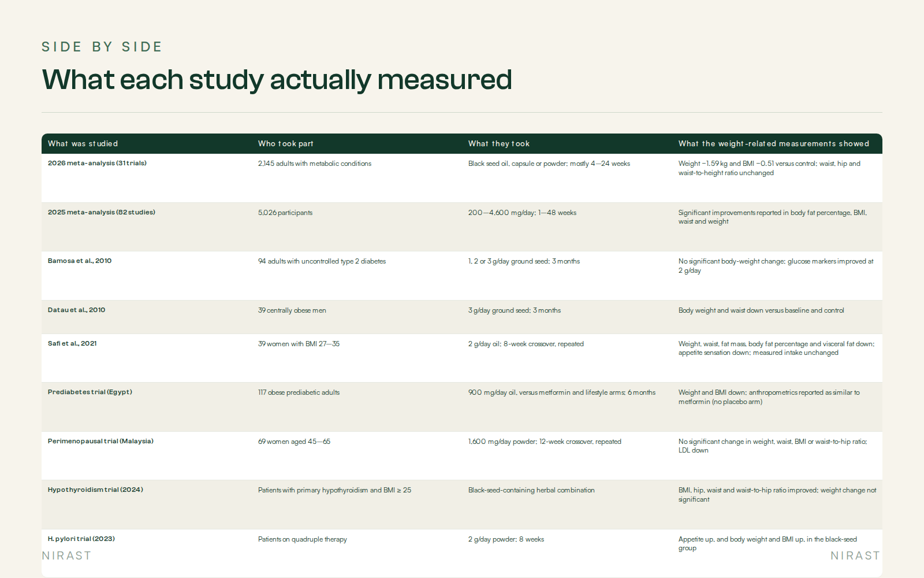Select 'Hypothyroidism trial (2024)' row label
This screenshot has width=924, height=578.
95,490
